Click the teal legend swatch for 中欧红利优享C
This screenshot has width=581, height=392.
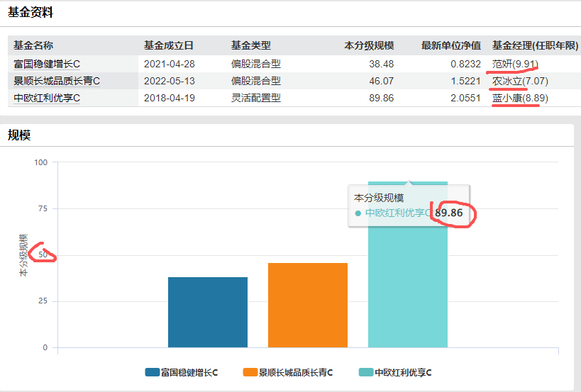(365, 372)
